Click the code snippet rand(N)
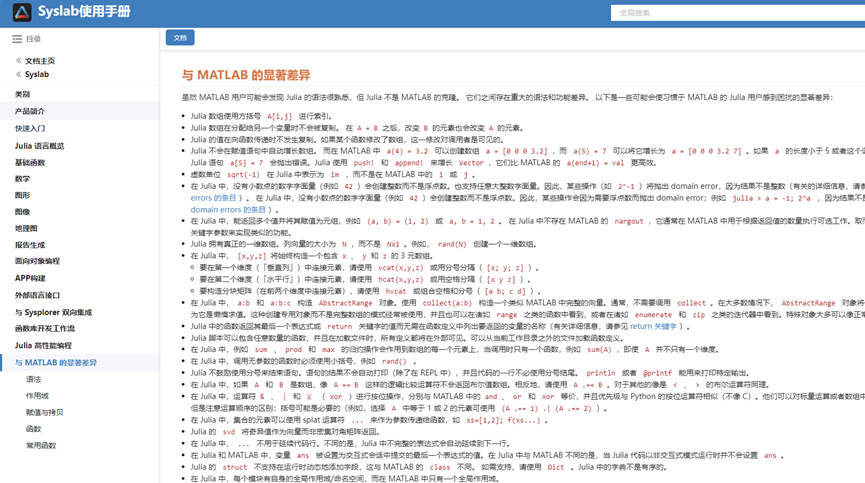 tap(452, 244)
